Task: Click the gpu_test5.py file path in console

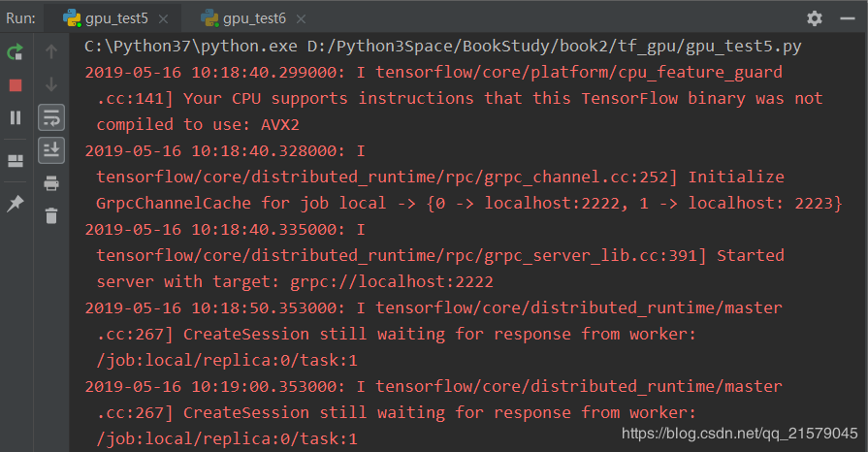Action: (554, 46)
